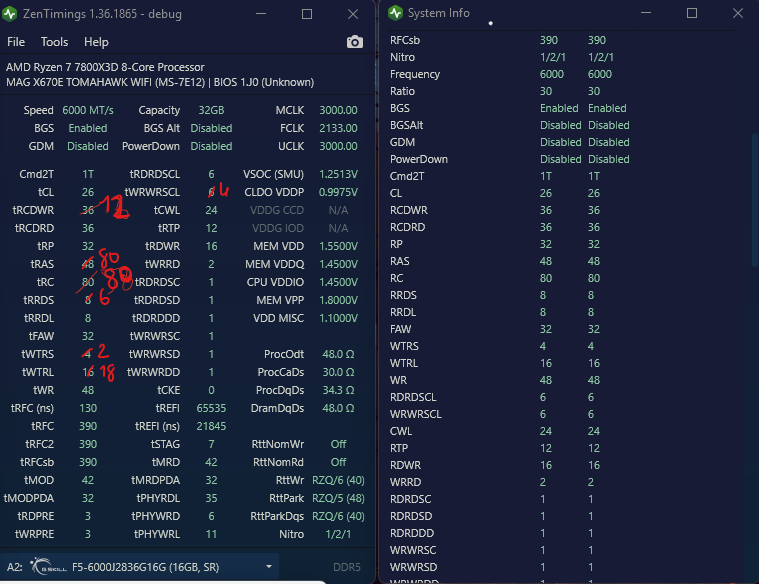Click the tREFI (ns) value 21845

[211, 426]
